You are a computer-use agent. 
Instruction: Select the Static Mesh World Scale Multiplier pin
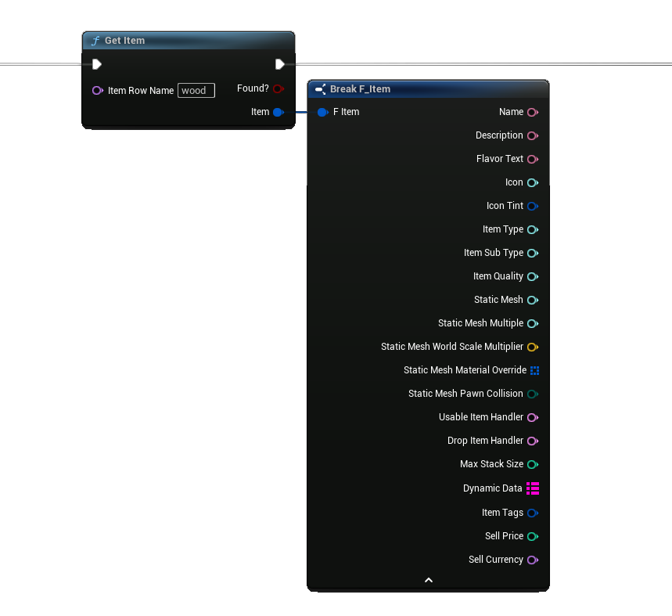coord(532,347)
